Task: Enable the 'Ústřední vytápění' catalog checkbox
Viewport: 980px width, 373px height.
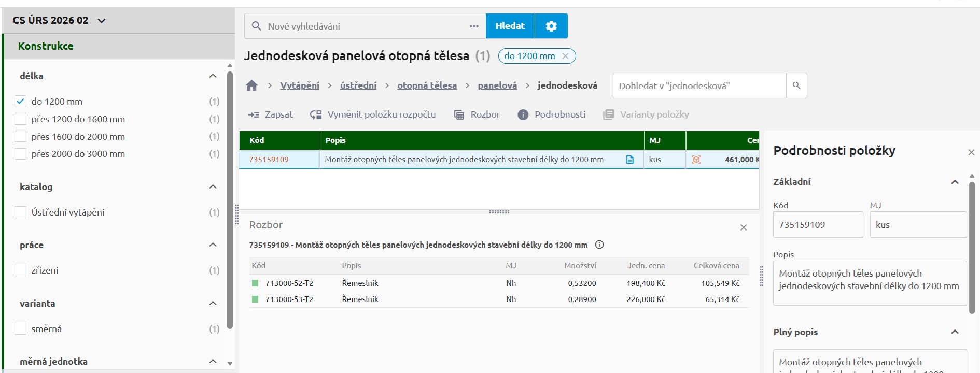Action: tap(21, 212)
